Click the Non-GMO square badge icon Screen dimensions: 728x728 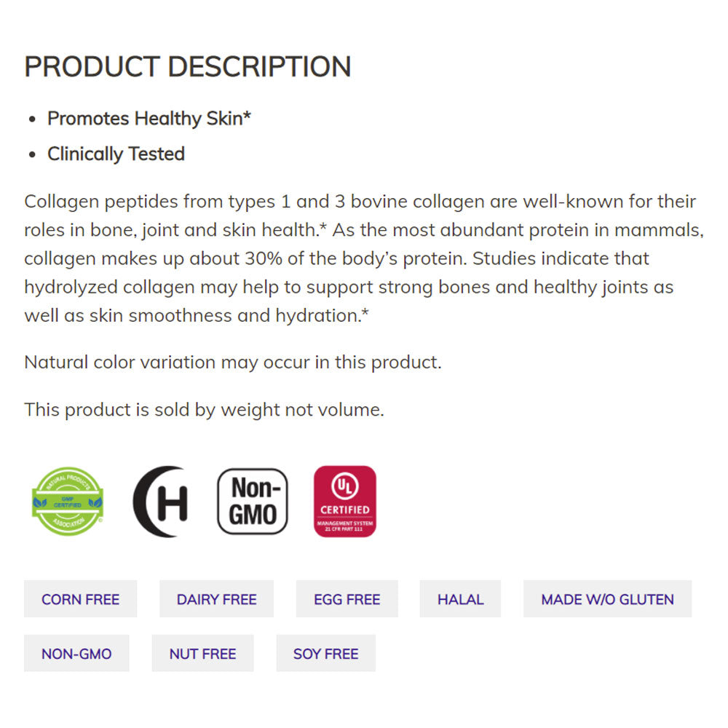tap(253, 502)
